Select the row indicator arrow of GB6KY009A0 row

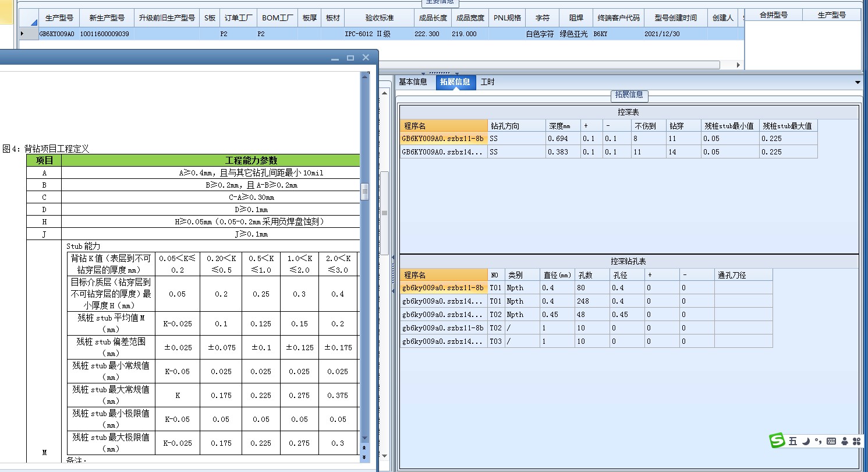point(22,34)
